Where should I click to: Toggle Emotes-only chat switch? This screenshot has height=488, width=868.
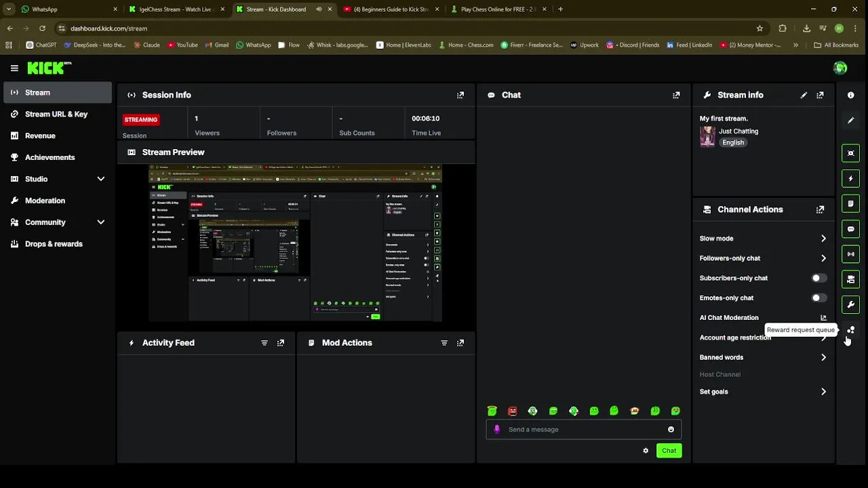[818, 298]
